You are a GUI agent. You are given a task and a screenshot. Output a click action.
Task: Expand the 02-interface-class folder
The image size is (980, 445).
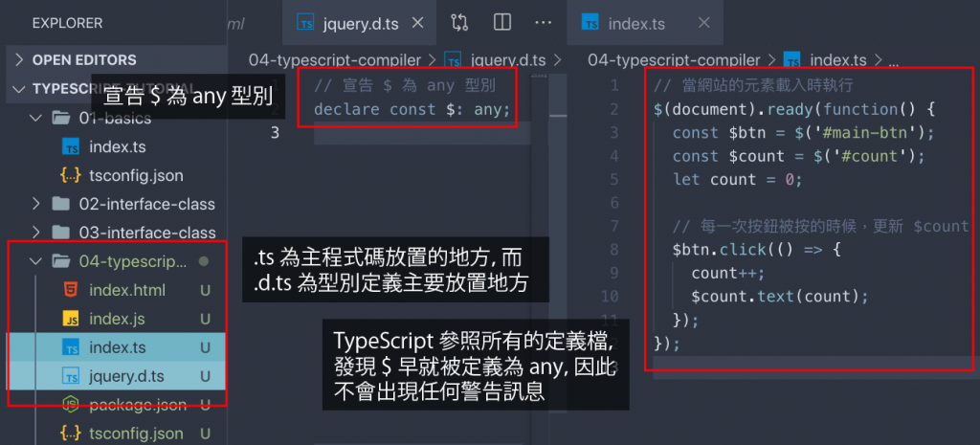point(37,204)
